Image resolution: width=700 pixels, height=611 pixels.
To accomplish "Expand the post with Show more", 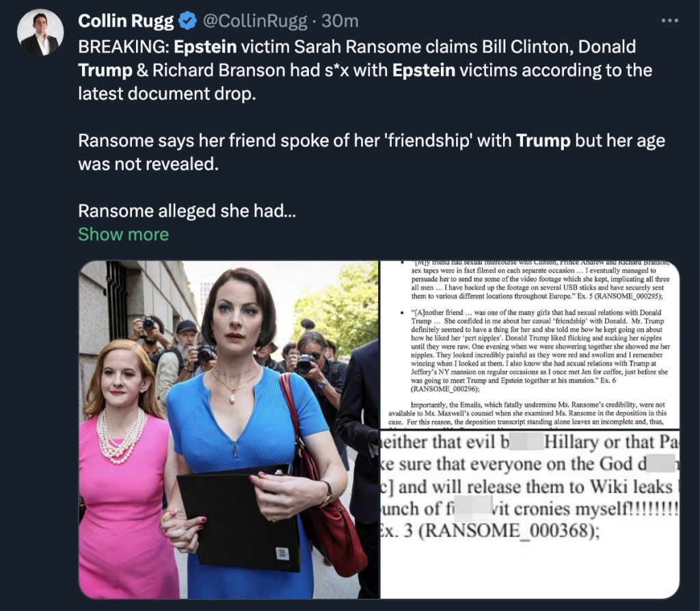I will (x=124, y=234).
